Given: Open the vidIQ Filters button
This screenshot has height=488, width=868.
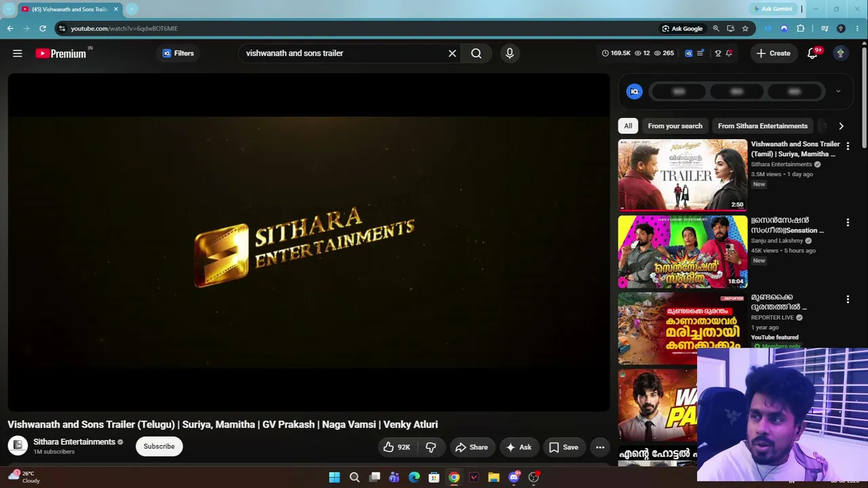Looking at the screenshot, I should (178, 53).
